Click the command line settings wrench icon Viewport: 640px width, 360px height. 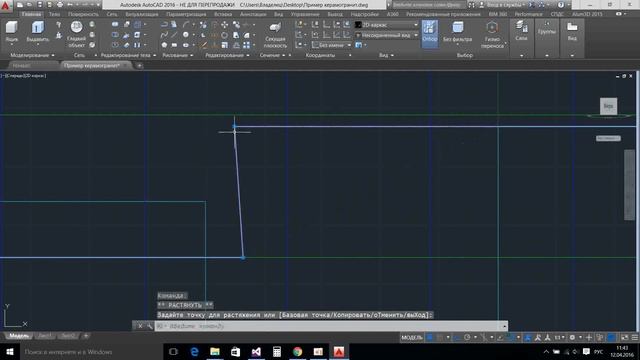click(x=149, y=326)
